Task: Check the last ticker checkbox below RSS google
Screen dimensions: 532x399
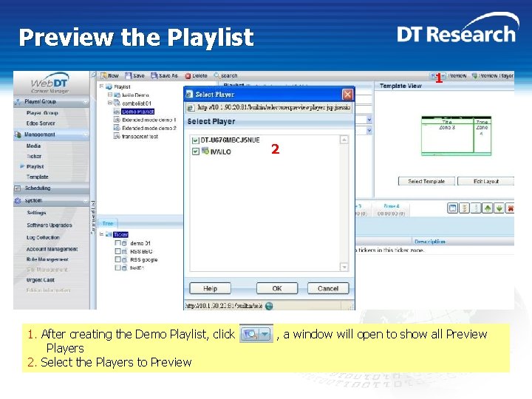Action: tap(117, 267)
